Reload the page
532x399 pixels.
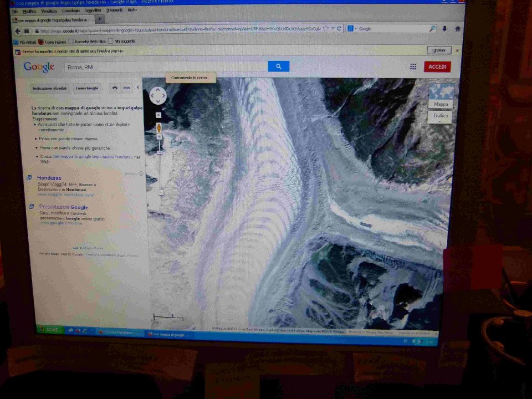pos(339,29)
